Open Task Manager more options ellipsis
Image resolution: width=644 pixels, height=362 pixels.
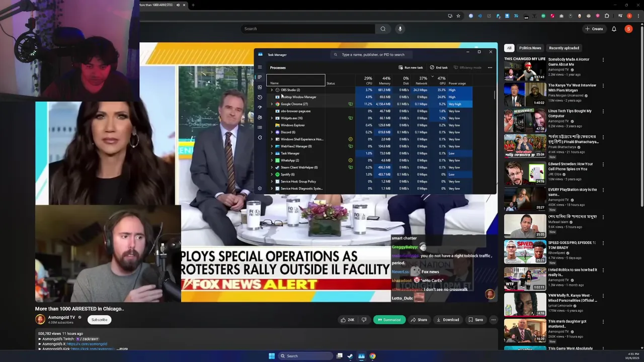(x=490, y=67)
